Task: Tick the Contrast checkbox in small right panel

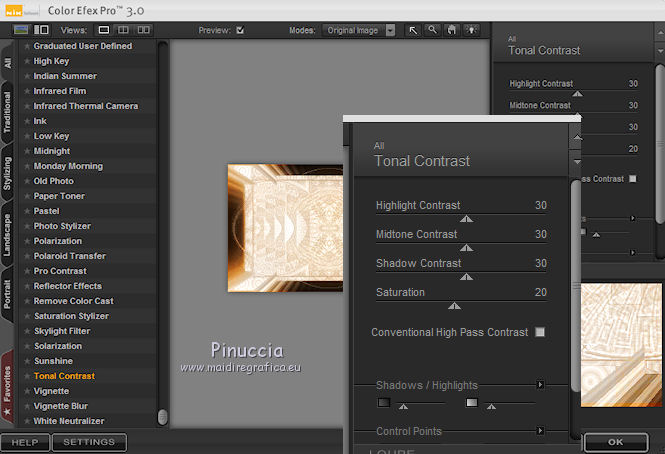Action: (633, 179)
